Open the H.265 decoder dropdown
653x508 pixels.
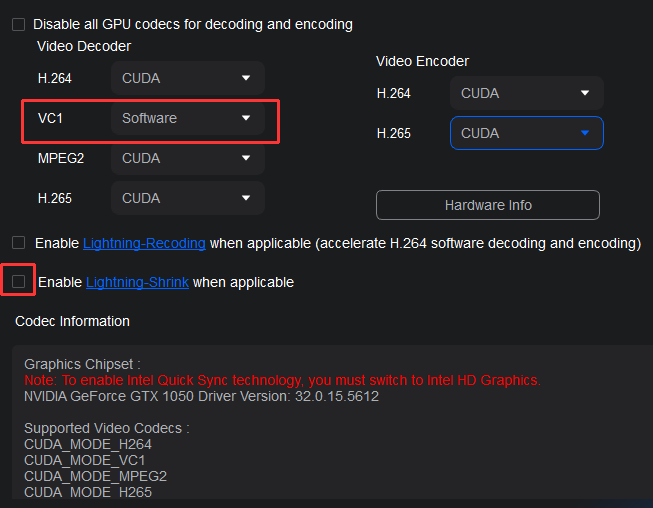click(187, 198)
